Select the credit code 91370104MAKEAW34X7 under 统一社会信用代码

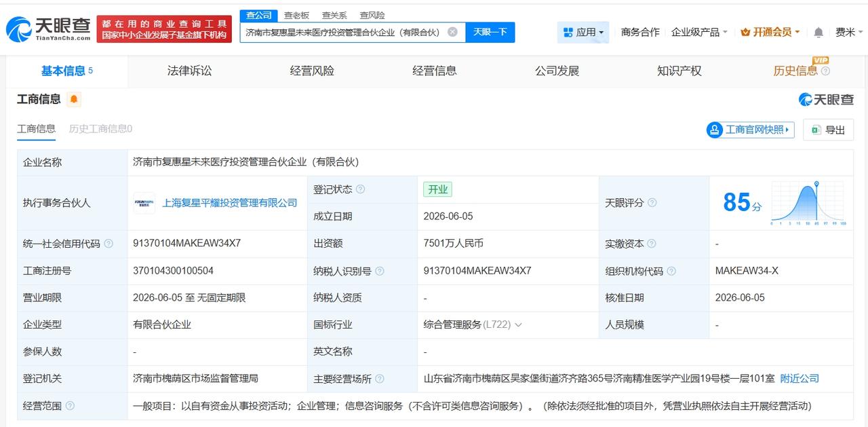pos(187,244)
